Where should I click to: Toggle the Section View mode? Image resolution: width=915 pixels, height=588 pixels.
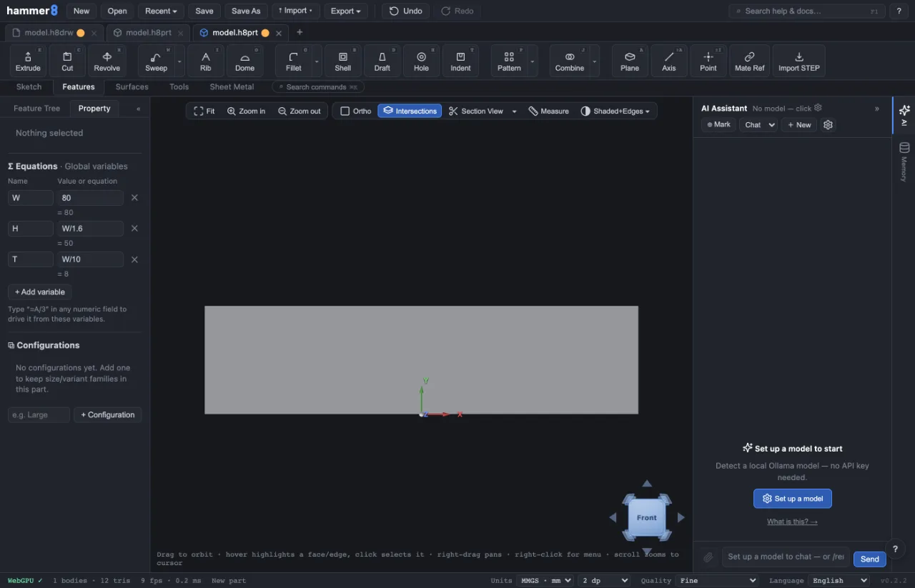coord(476,111)
